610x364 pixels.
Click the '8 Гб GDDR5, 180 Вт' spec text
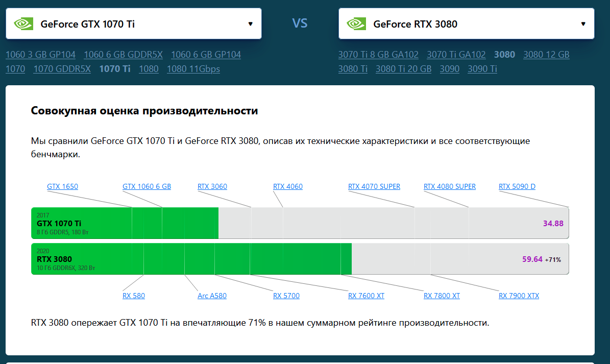62,232
